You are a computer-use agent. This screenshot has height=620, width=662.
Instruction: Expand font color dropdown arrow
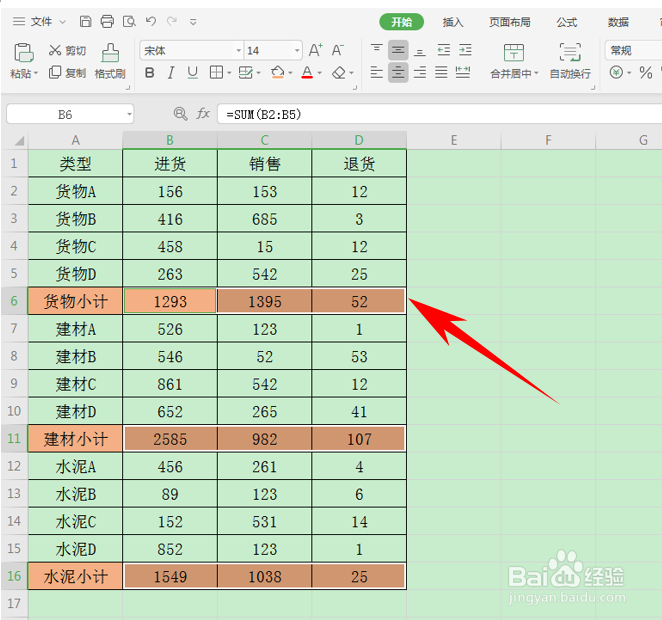point(320,73)
